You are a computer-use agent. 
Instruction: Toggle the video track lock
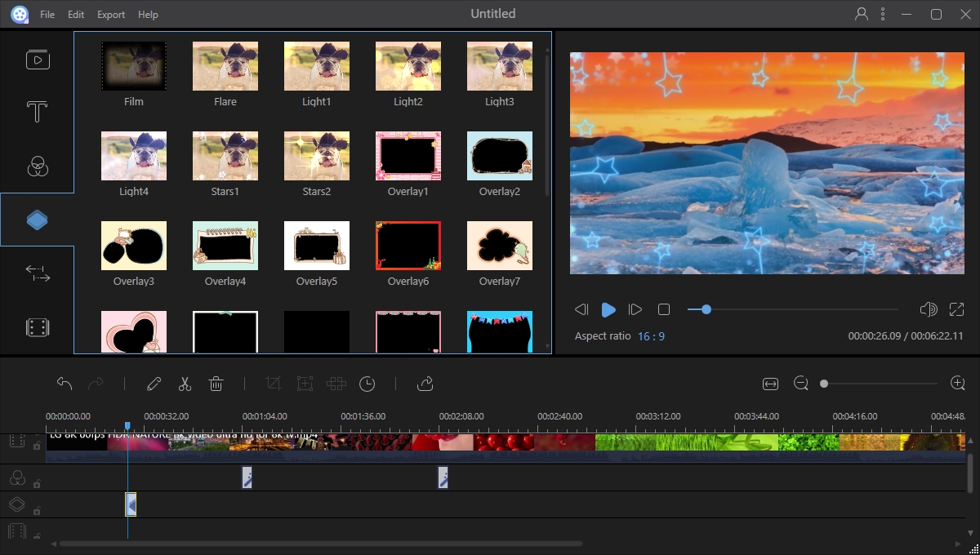pyautogui.click(x=37, y=446)
